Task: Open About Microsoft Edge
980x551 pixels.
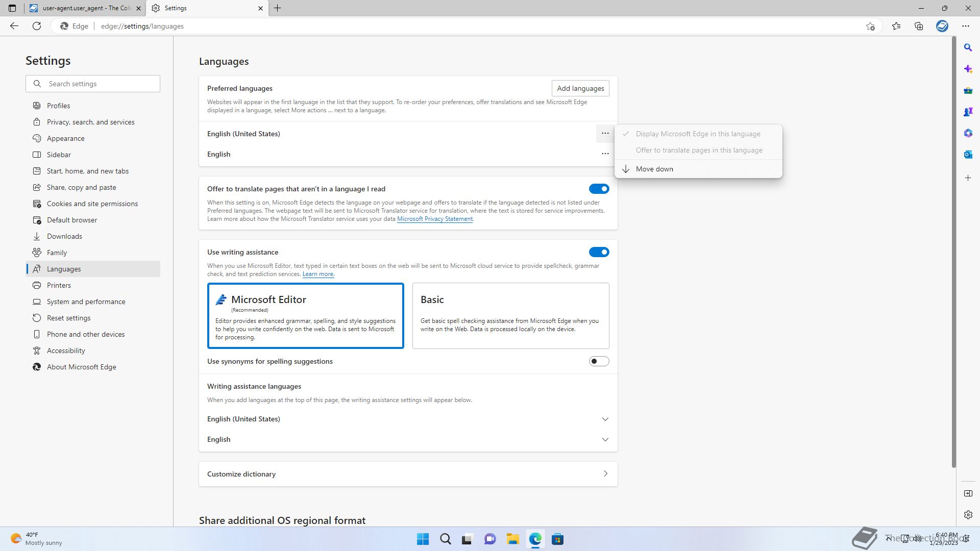Action: pos(93,367)
